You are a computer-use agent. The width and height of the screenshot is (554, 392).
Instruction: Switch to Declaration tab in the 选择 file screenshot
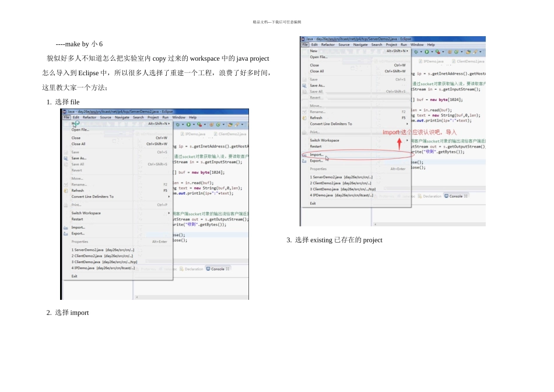[191, 269]
